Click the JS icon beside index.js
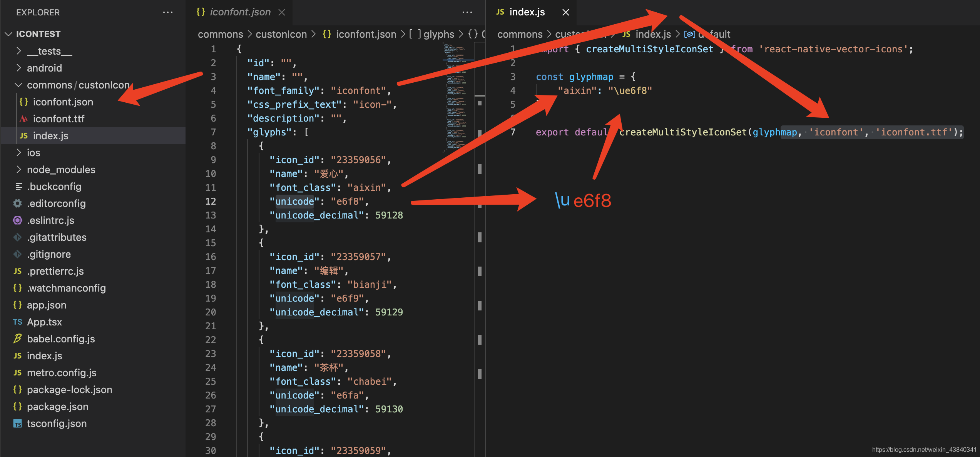The width and height of the screenshot is (980, 457). click(23, 135)
